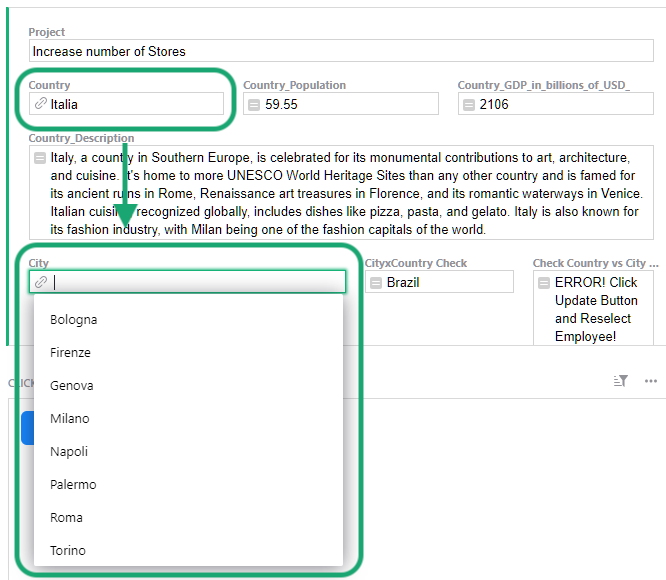Select Bologna from the city list
Screen dimensions: 666x580
click(x=74, y=320)
